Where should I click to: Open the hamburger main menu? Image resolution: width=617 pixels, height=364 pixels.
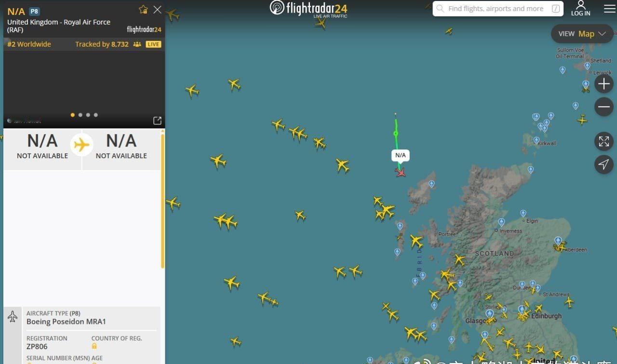pos(609,9)
